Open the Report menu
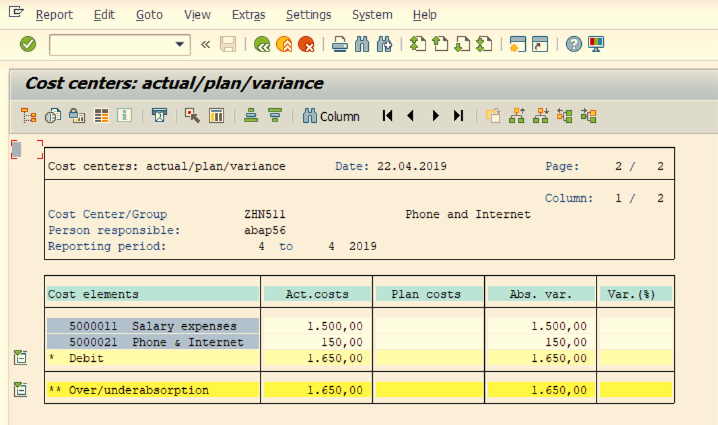The width and height of the screenshot is (718, 425). coord(54,15)
